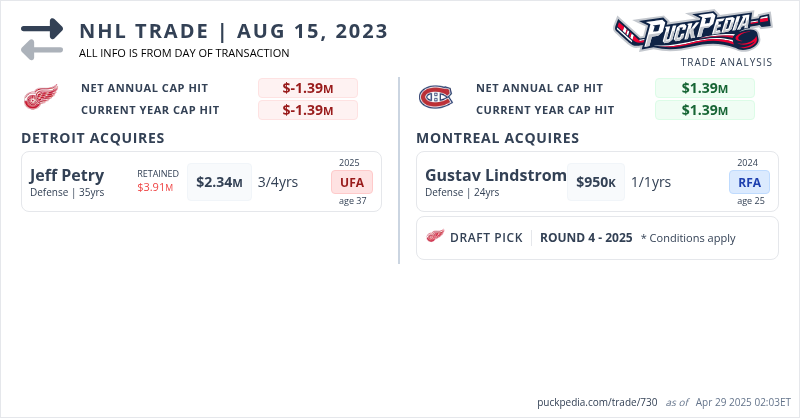Viewport: 800px width, 418px height.
Task: Click the puckpedia.com/trade/730 link
Action: 597,402
